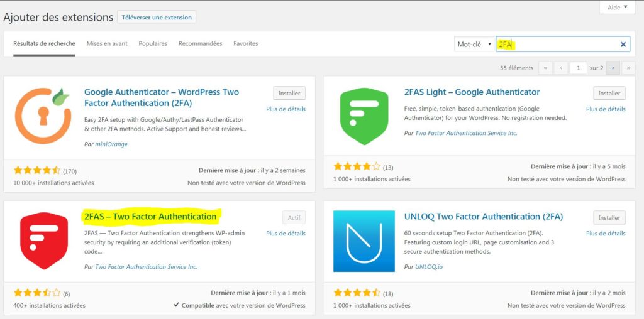
Task: Jump to last page of results
Action: [628, 68]
